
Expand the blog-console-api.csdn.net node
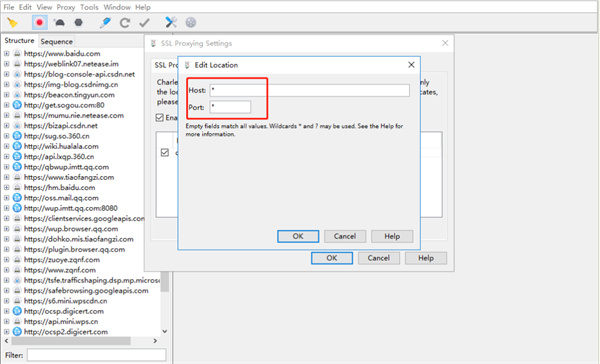tap(7, 74)
